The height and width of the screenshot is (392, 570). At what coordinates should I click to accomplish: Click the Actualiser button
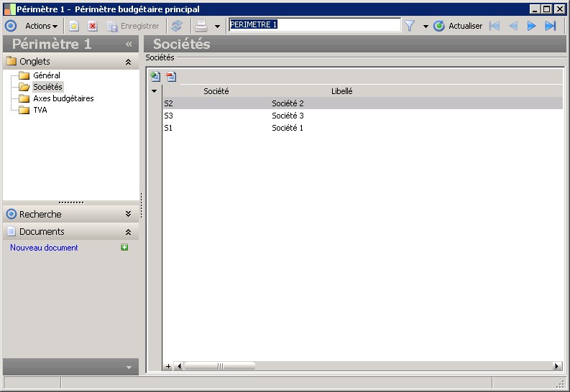(x=458, y=26)
